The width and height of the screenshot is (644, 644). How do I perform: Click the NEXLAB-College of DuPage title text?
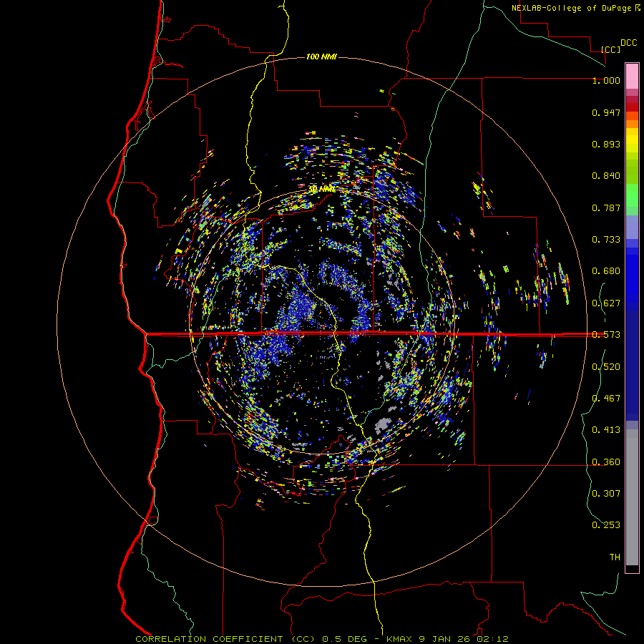tap(576, 8)
